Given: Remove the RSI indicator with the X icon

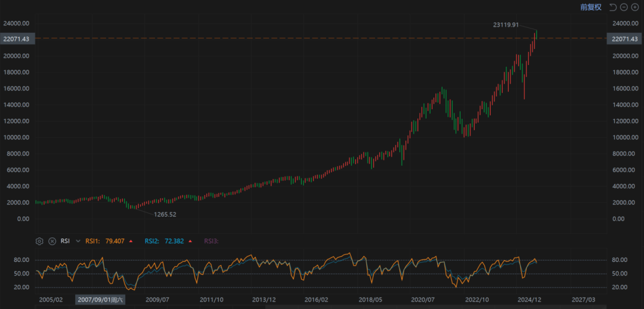Looking at the screenshot, I should (x=52, y=241).
